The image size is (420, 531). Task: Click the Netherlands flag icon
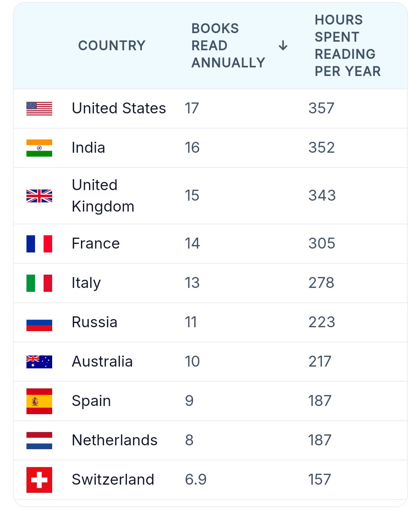(x=39, y=441)
